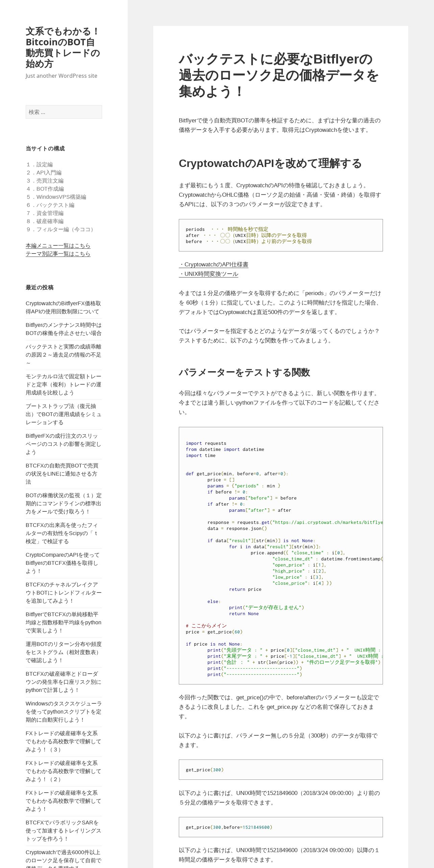Open post BTCFXの自動売買BOTで売買の状況をLINEに通知
The height and width of the screenshot is (868, 434).
click(62, 474)
